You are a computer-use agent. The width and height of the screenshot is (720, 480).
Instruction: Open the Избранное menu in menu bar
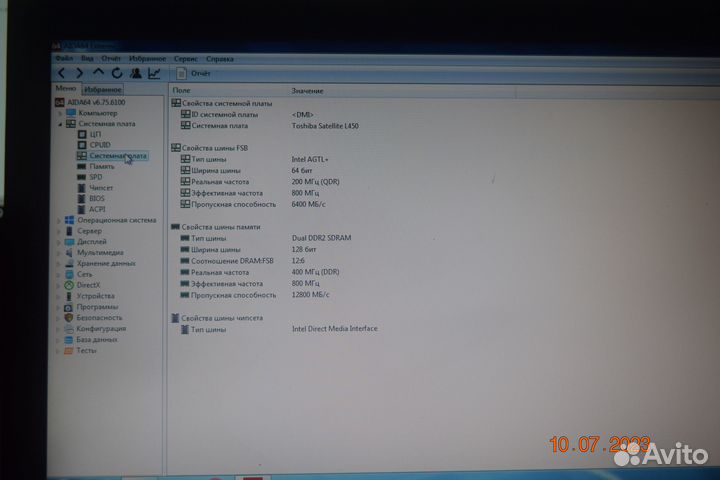pyautogui.click(x=147, y=59)
